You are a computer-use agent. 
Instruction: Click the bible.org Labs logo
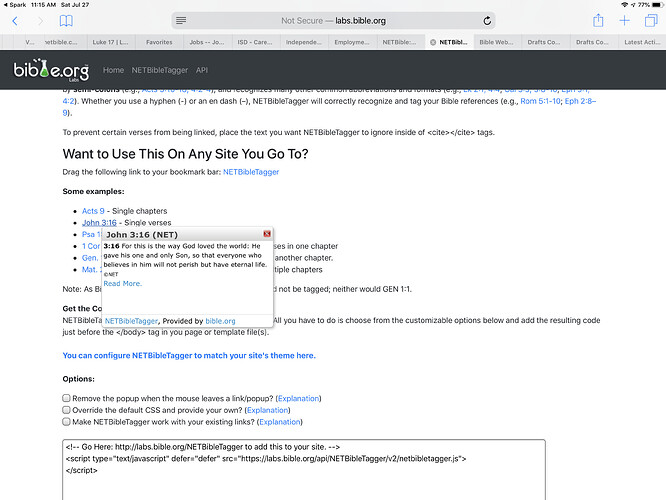pyautogui.click(x=51, y=70)
